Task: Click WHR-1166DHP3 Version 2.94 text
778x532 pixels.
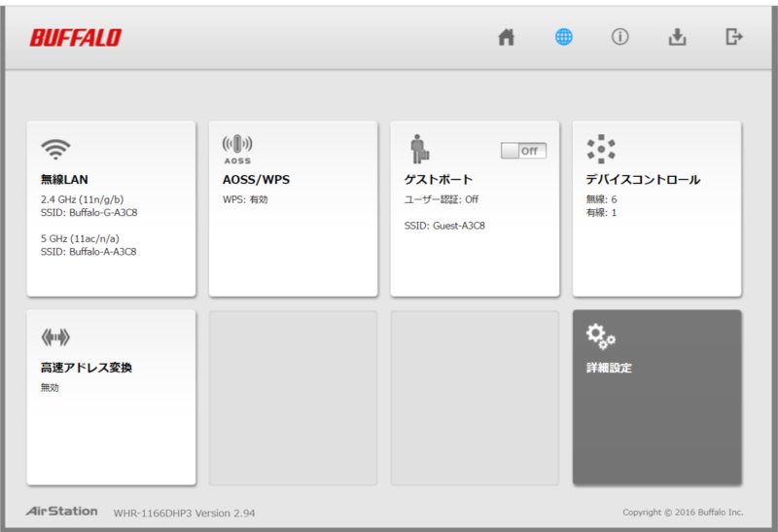Action: (184, 514)
